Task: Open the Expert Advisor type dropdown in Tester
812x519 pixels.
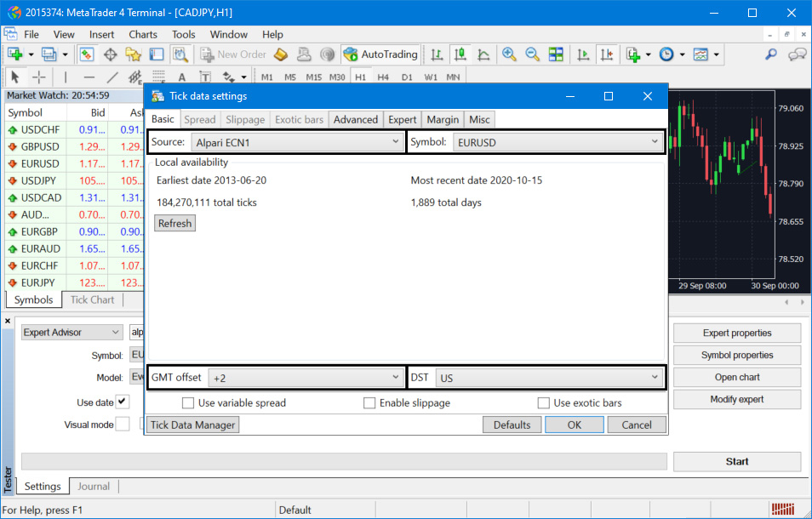Action: point(71,332)
